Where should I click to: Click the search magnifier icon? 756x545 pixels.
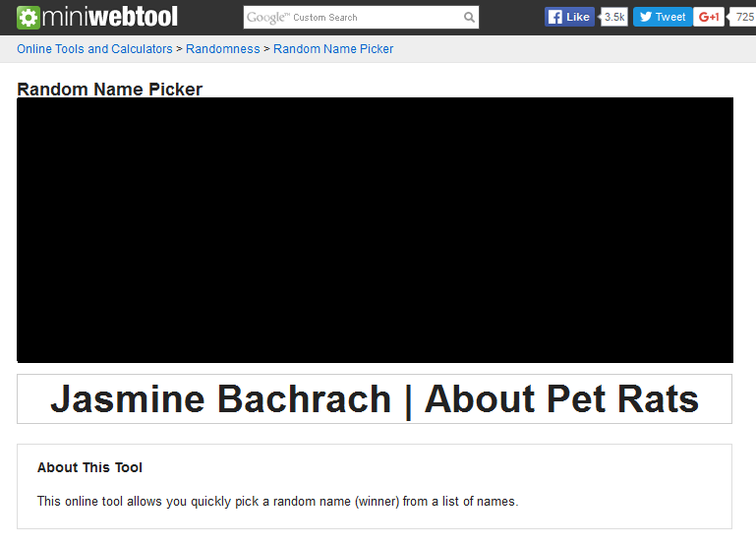tap(469, 18)
